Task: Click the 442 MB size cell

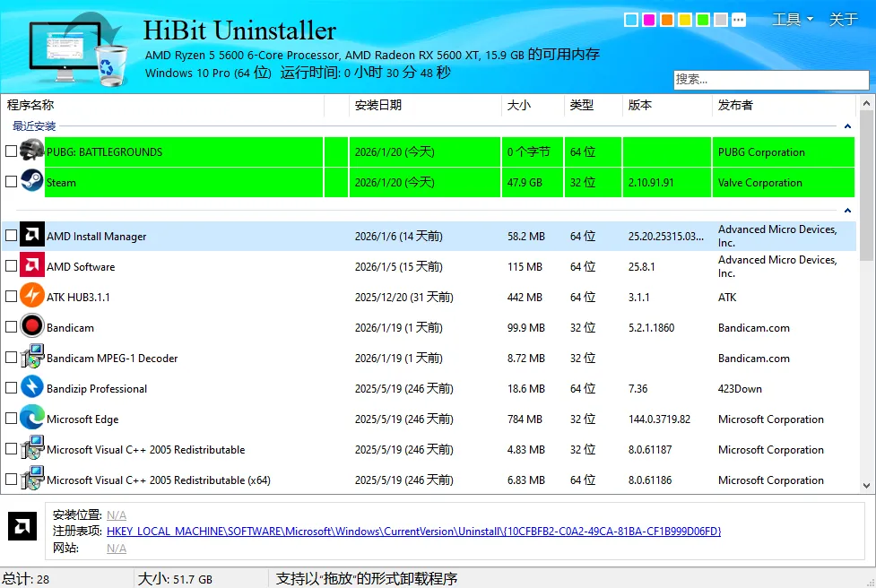Action: pos(525,297)
